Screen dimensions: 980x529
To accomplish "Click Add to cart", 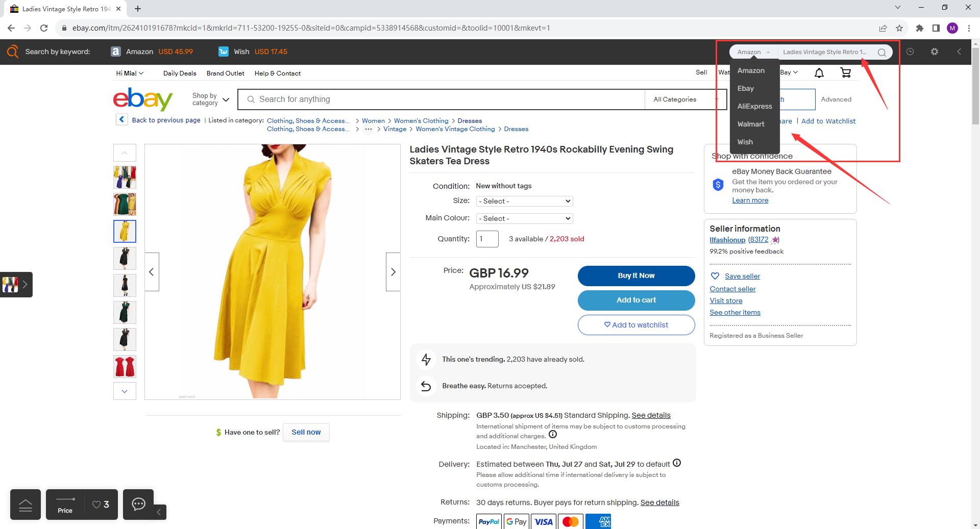I will pos(636,300).
